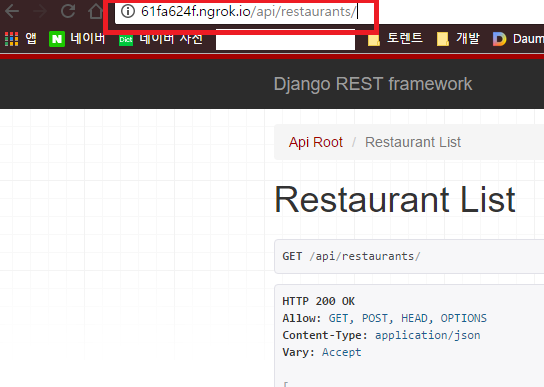This screenshot has width=544, height=387.
Task: Select the Content-Type: application/json line
Action: (x=381, y=335)
